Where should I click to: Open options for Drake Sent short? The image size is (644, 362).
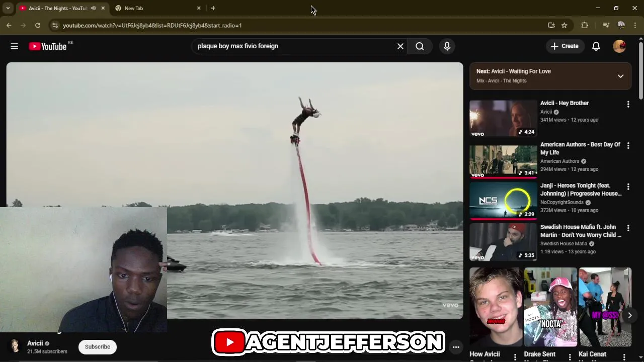(570, 356)
